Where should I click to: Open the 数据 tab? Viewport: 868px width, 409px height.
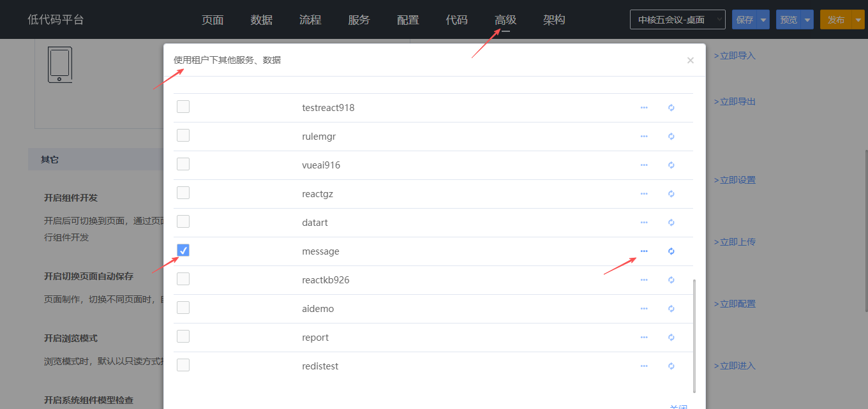click(x=262, y=20)
